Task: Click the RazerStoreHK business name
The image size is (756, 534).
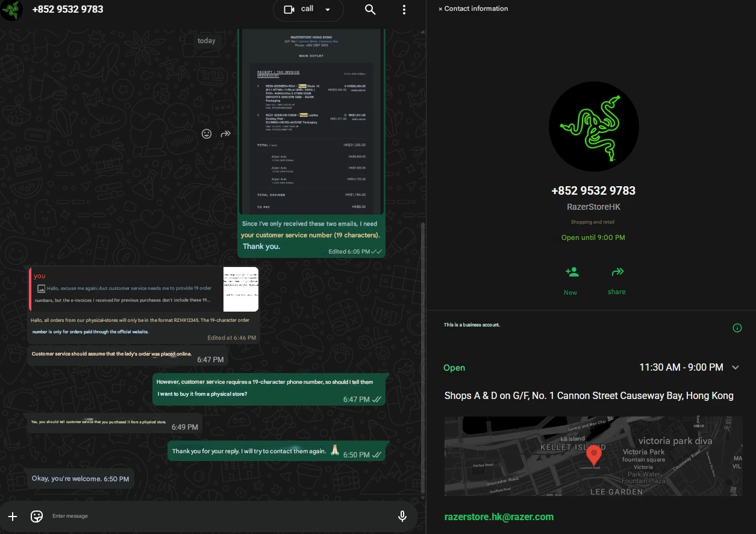Action: click(593, 207)
